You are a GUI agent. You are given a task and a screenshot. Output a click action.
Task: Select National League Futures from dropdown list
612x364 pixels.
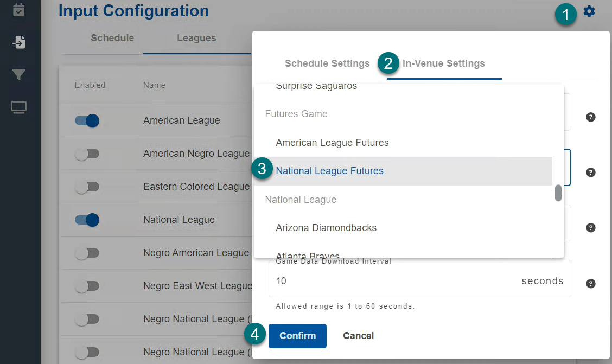click(329, 171)
